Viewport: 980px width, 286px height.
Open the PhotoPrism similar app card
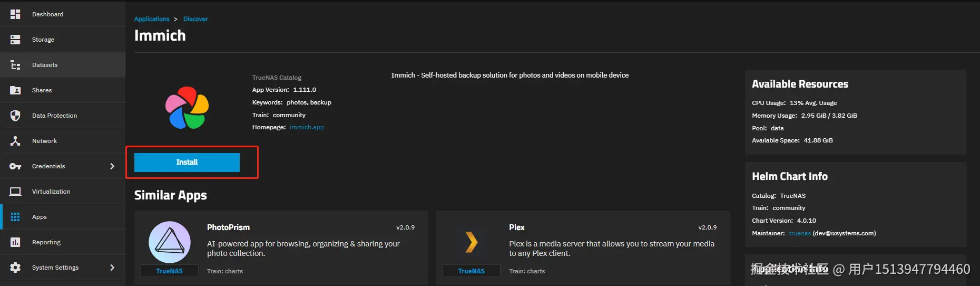click(281, 247)
